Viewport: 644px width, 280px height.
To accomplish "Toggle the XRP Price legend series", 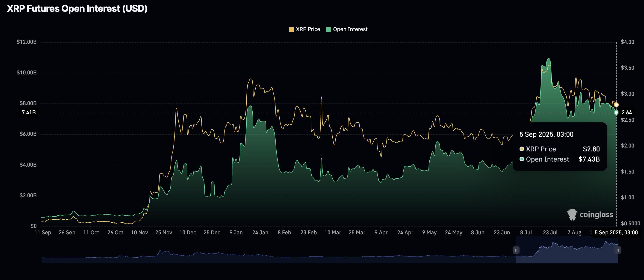I will (x=308, y=29).
